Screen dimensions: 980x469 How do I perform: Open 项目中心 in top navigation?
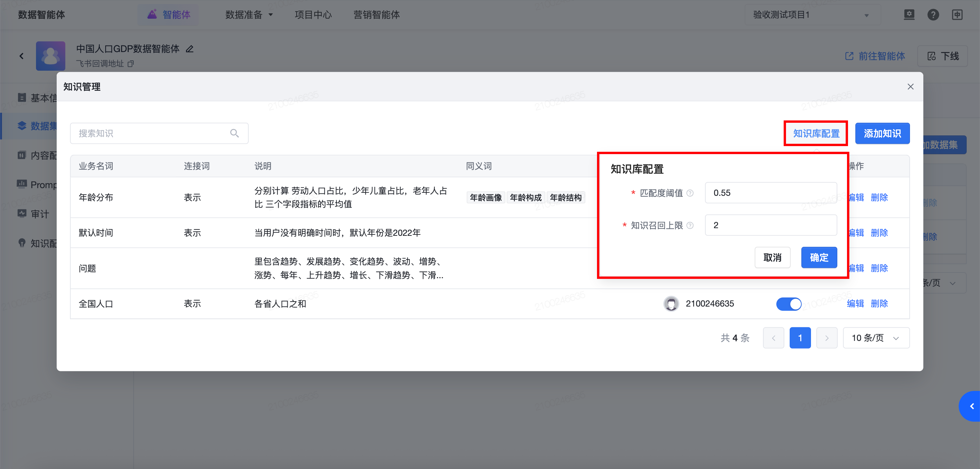313,15
